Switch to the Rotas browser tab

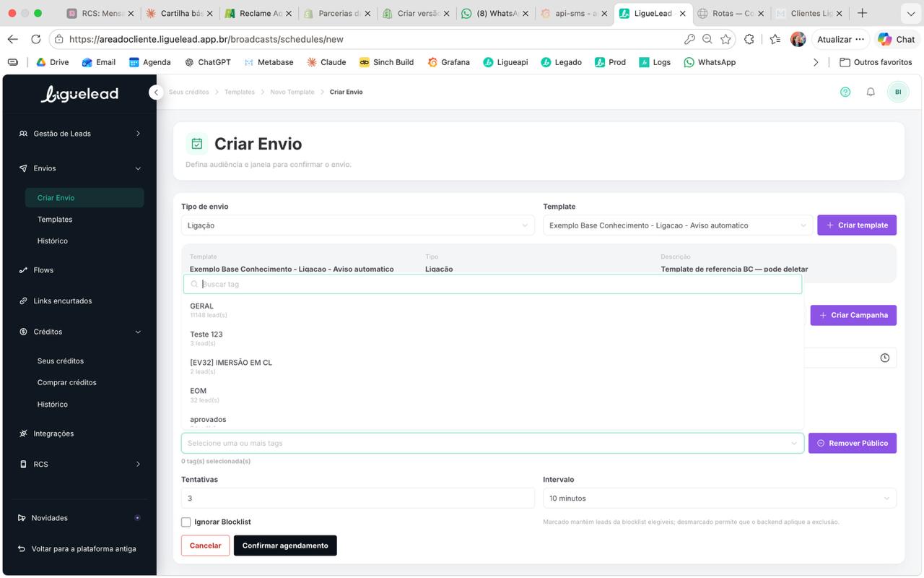point(730,13)
